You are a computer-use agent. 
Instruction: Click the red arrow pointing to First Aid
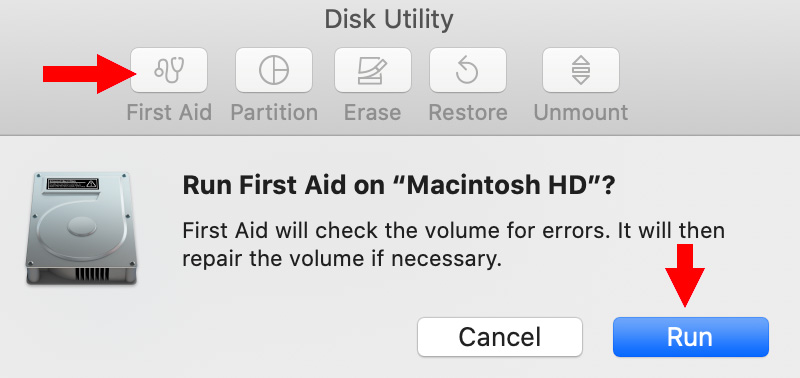tap(89, 74)
